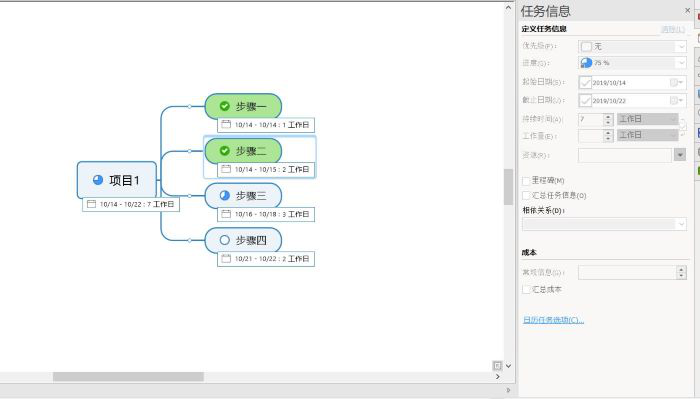
Task: Select the 步骤四 topic node
Action: point(243,240)
